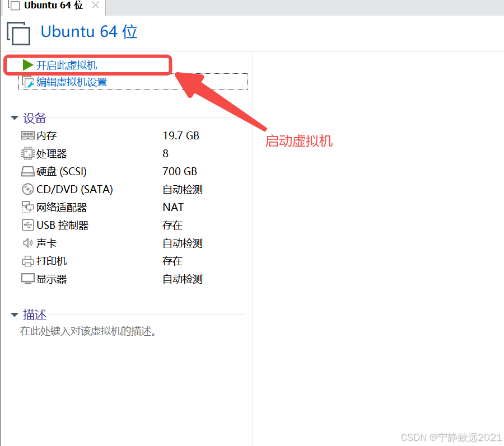Click the speaker icon beside 声卡
504x446 pixels.
(x=27, y=243)
